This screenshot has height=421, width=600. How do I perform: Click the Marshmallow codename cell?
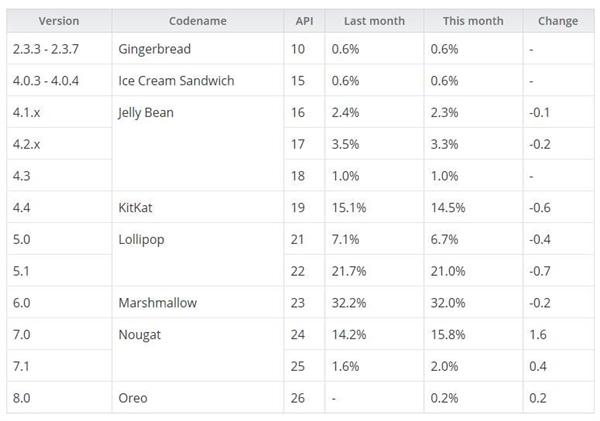(198, 303)
